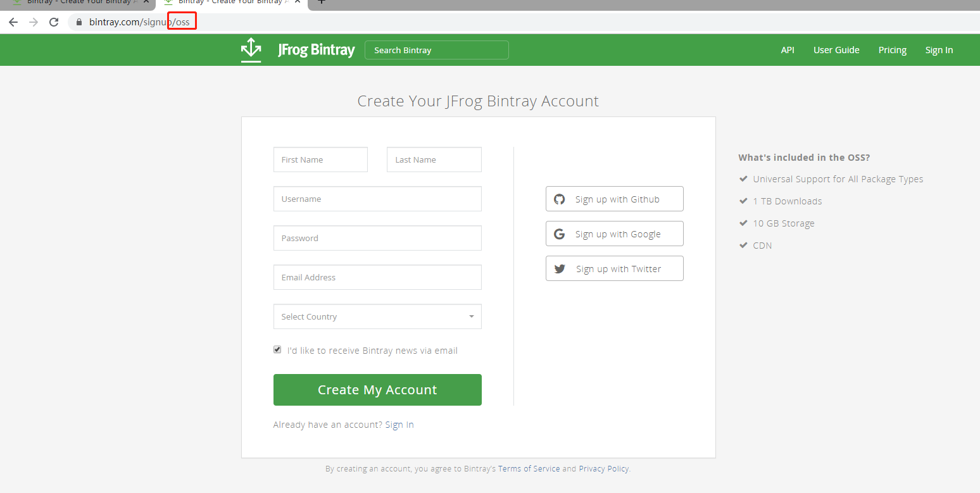This screenshot has height=493, width=980.
Task: Click "What's included in the OSS?" heading
Action: pos(804,158)
